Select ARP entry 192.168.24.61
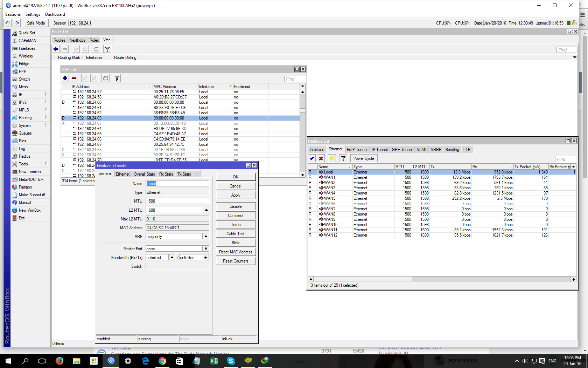588x368 pixels. 180,108
